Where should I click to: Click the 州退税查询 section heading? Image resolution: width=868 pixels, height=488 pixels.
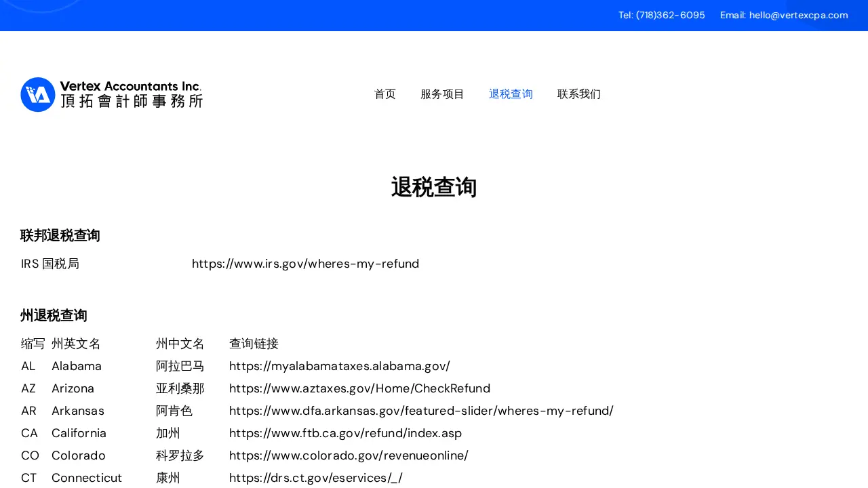point(54,315)
